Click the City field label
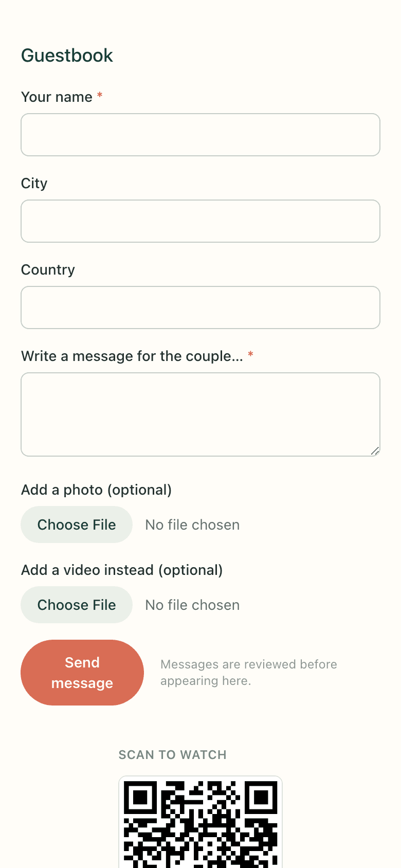 (x=34, y=184)
